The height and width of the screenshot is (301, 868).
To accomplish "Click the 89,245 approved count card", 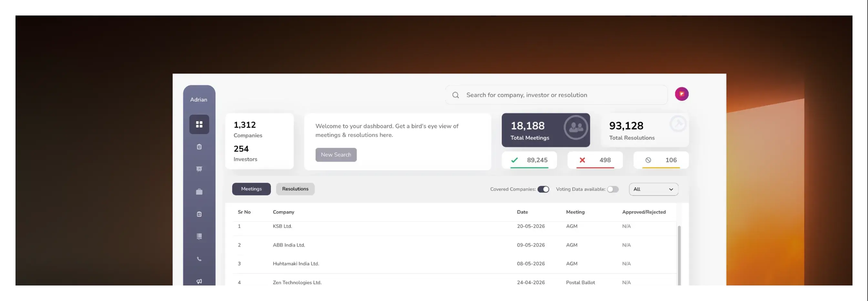I will 529,160.
